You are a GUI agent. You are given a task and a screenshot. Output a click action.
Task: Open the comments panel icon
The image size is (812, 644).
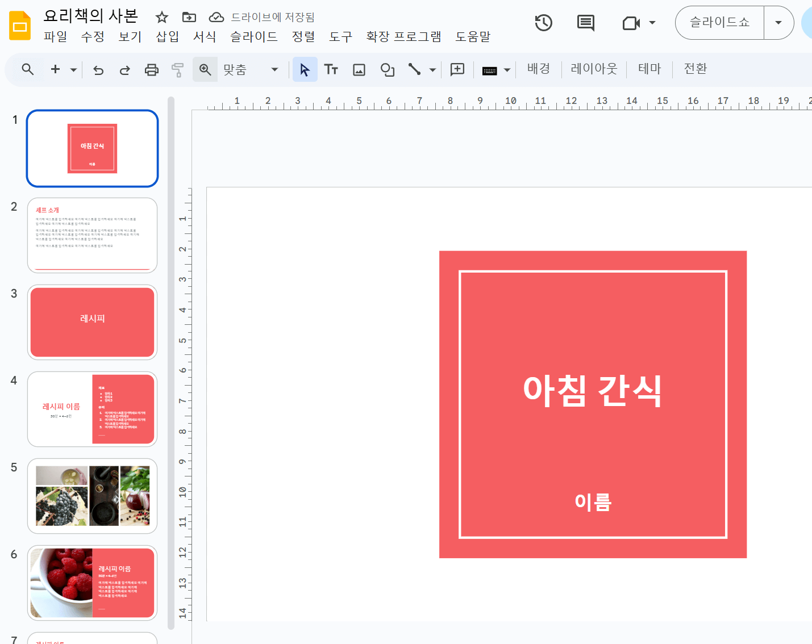(585, 23)
